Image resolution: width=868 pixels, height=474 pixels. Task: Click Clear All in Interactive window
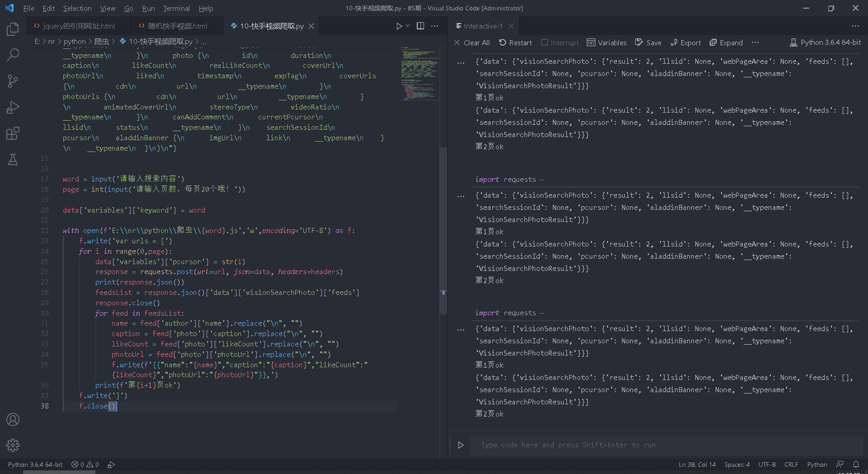pyautogui.click(x=472, y=43)
